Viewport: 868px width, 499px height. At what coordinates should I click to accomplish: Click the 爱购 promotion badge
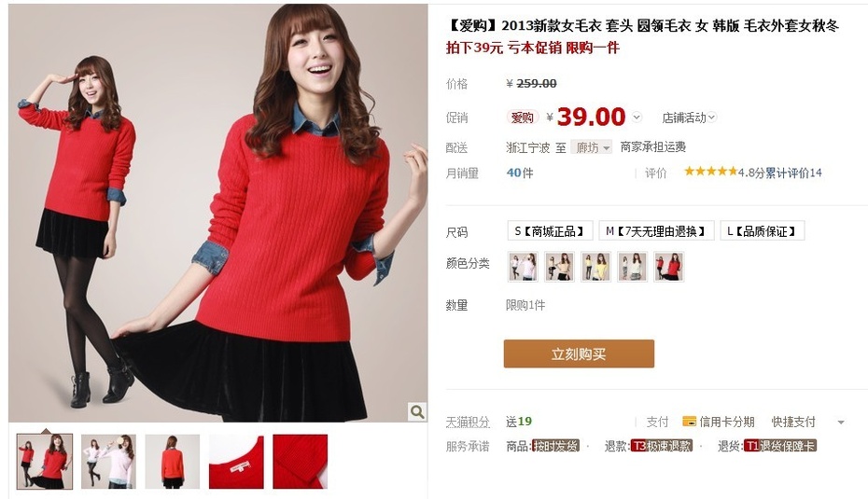point(522,118)
